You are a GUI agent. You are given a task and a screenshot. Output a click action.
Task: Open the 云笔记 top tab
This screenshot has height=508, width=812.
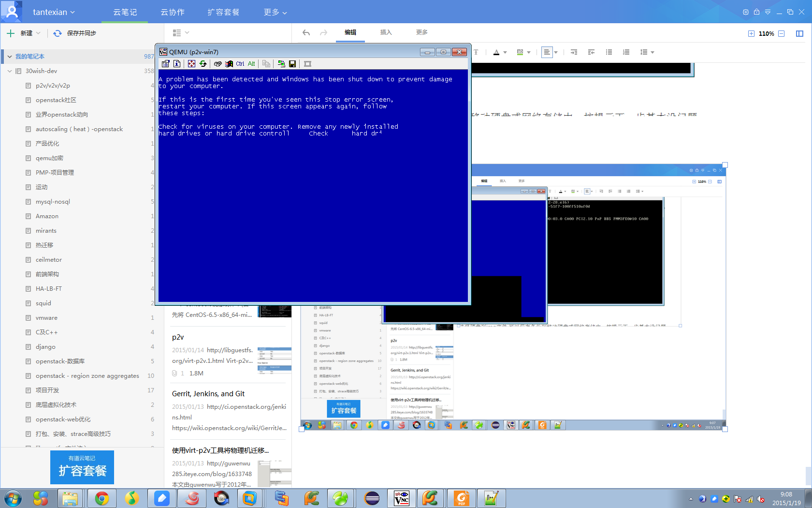(x=125, y=12)
